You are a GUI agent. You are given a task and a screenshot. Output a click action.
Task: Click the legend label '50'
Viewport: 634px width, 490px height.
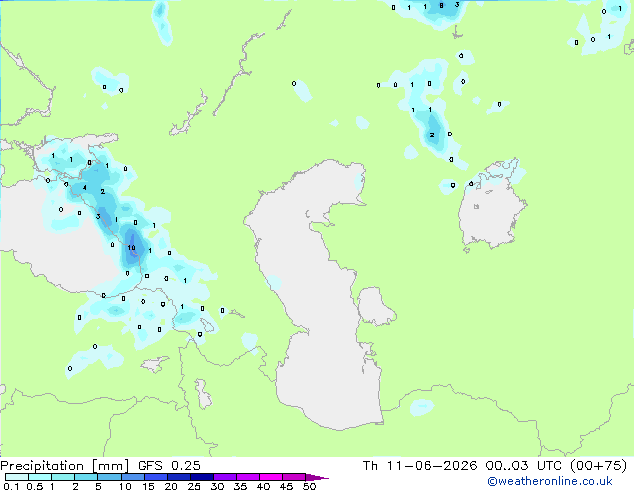[x=309, y=486]
